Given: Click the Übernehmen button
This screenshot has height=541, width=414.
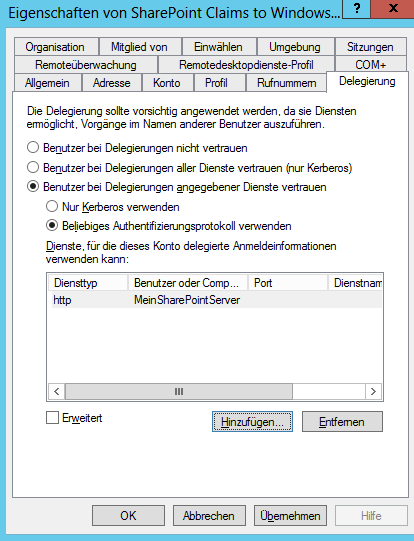Looking at the screenshot, I should [290, 515].
